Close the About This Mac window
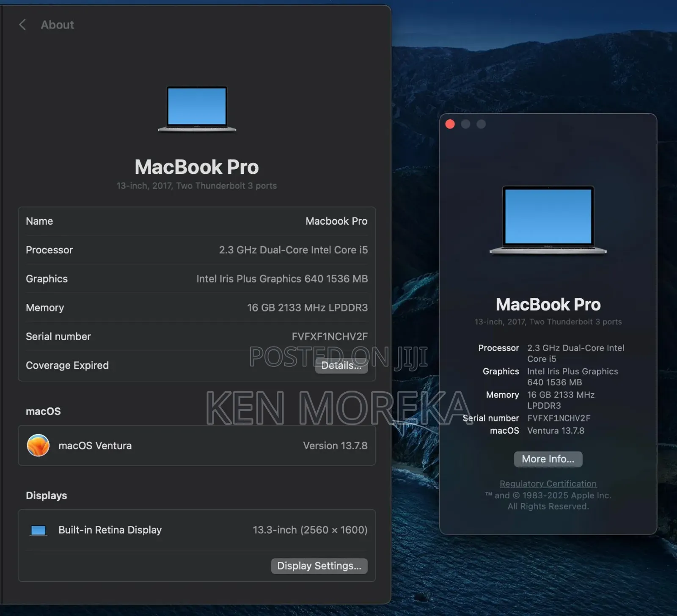Image resolution: width=677 pixels, height=616 pixels. tap(450, 124)
